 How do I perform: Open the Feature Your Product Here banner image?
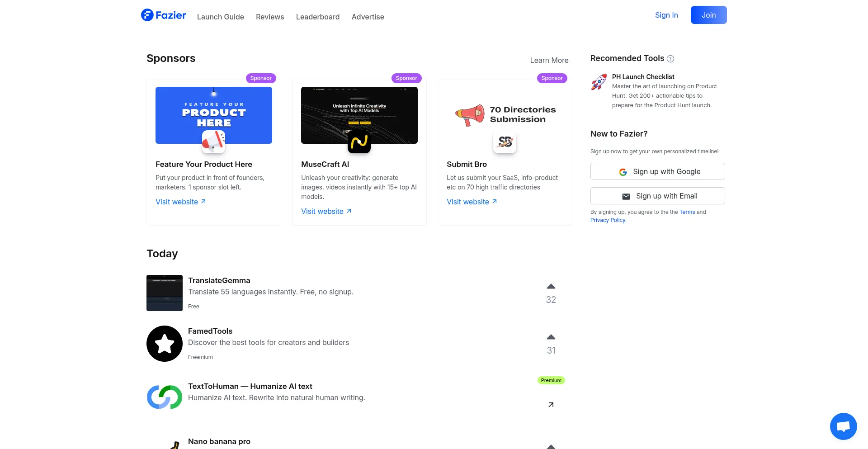click(214, 115)
